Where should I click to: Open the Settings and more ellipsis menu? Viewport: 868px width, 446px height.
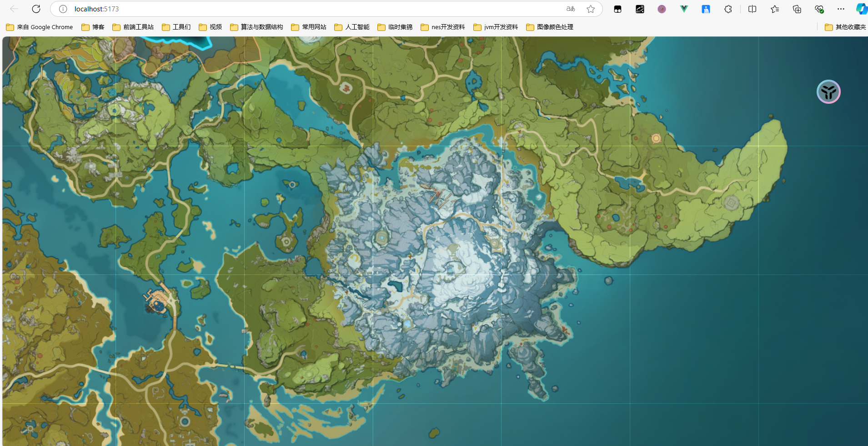tap(841, 9)
